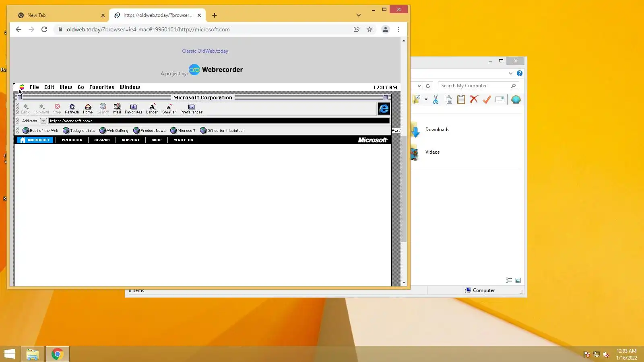Viewport: 644px width, 362px height.
Task: Open the File Explorer toolbar dropdown arrow
Action: tap(426, 99)
